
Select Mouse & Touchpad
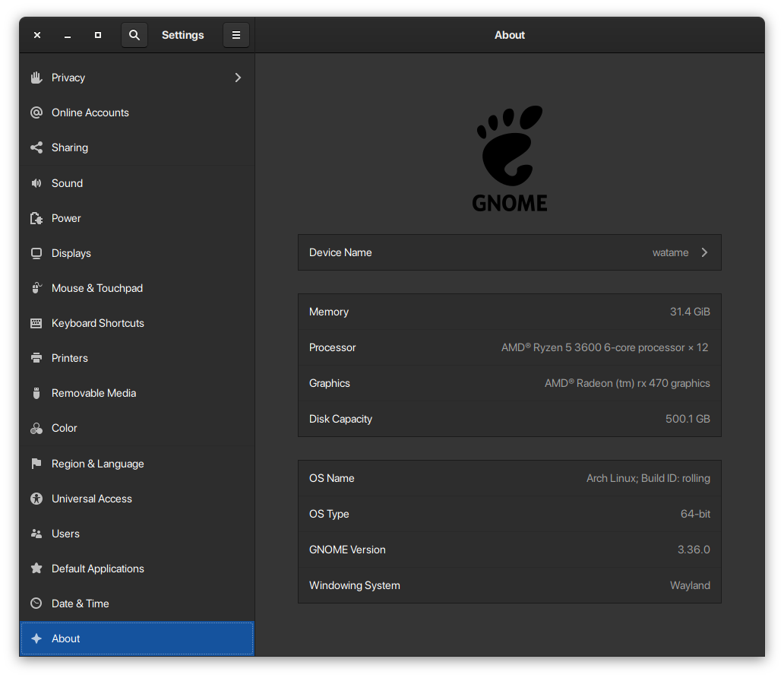137,288
